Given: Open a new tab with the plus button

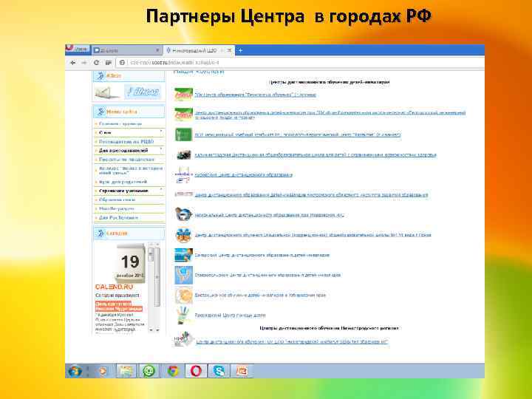Looking at the screenshot, I should (x=240, y=50).
